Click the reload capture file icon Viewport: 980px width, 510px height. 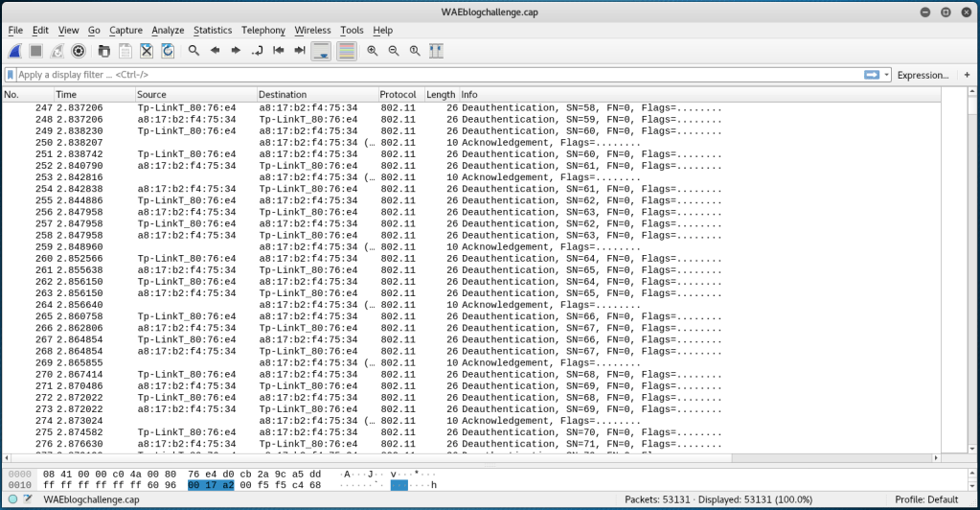click(168, 50)
